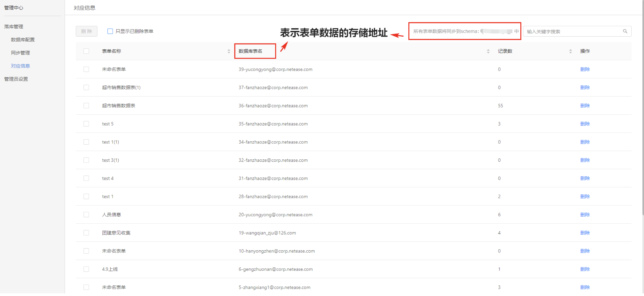644x296 pixels.
Task: Select the checkbox for test 5 row
Action: pyautogui.click(x=86, y=124)
